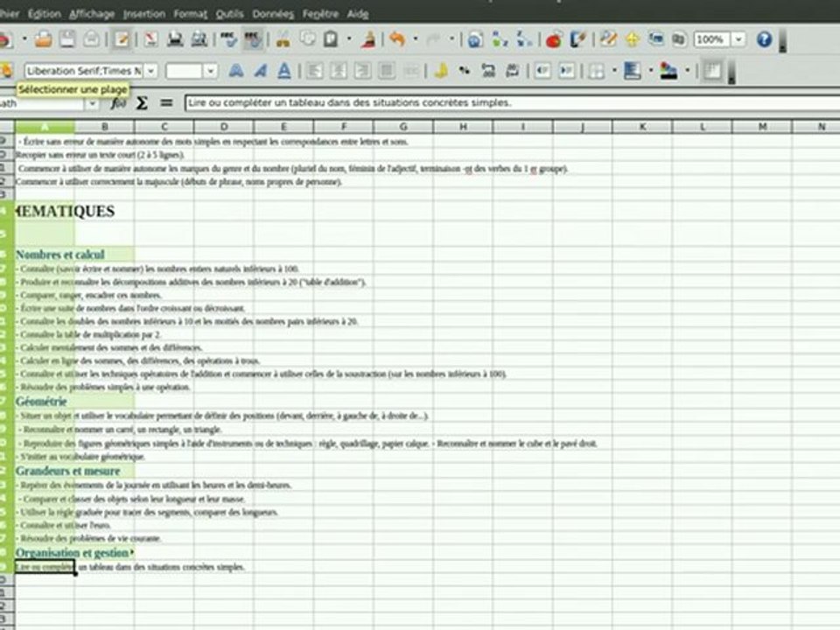Apply currency number format icon
Screen dimensions: 840x630
(441, 71)
